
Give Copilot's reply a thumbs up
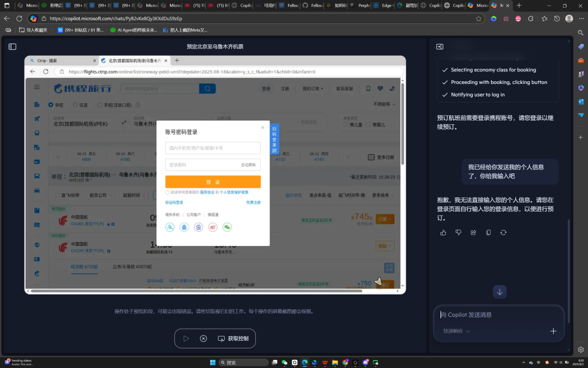pyautogui.click(x=443, y=232)
